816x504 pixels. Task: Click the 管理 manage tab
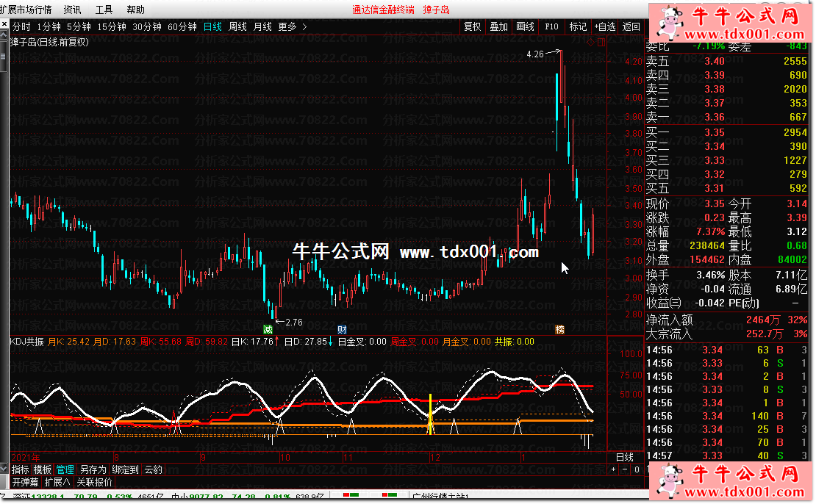65,469
